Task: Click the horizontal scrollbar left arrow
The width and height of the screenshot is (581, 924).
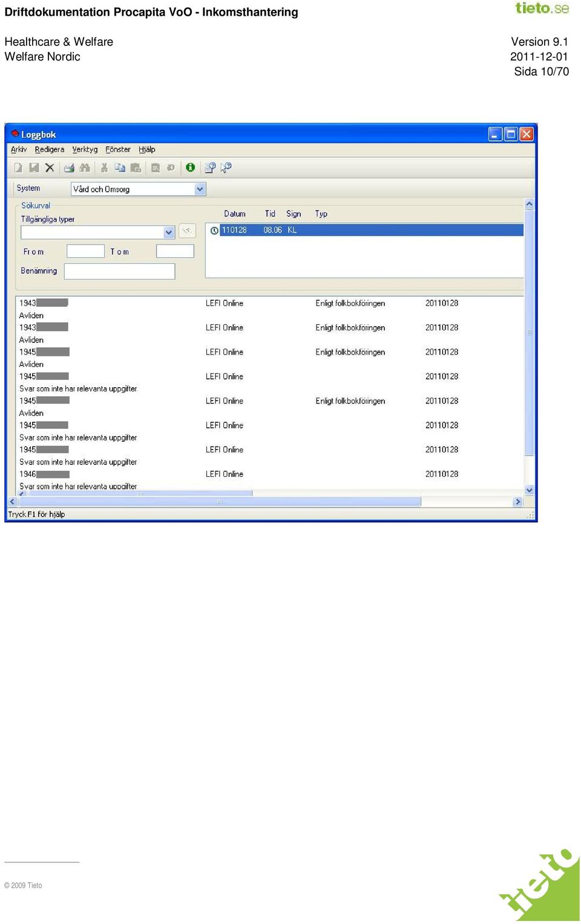Action: [x=12, y=502]
